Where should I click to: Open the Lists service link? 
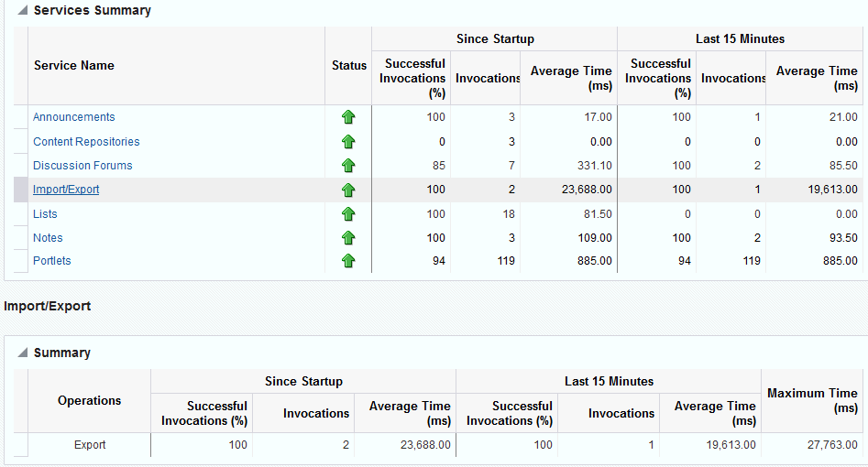tap(45, 214)
